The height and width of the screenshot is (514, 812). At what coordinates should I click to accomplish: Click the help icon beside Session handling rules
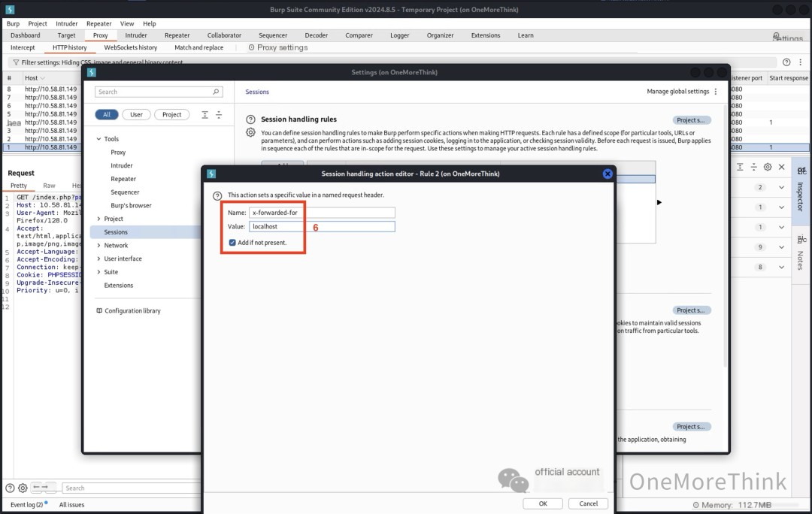250,119
